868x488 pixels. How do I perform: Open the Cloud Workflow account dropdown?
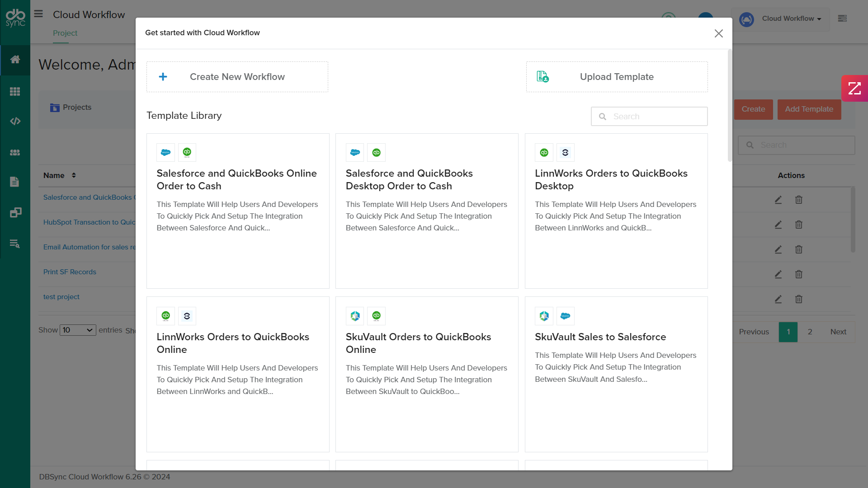point(792,19)
